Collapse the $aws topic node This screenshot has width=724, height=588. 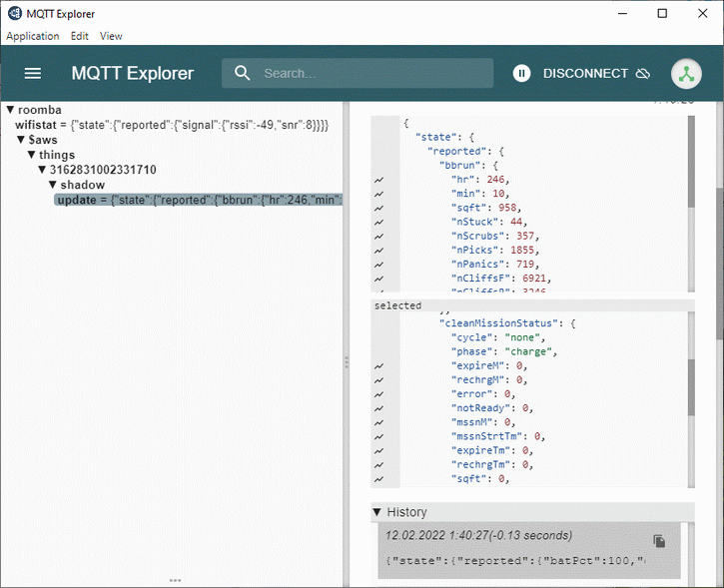click(x=21, y=140)
